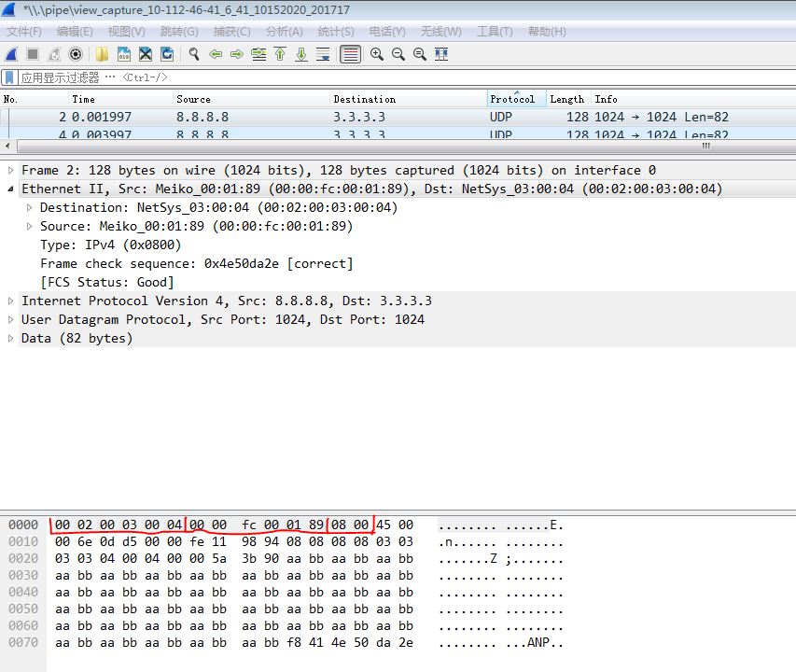Open the 统计(S) statistics menu
The image size is (796, 672).
tap(336, 31)
